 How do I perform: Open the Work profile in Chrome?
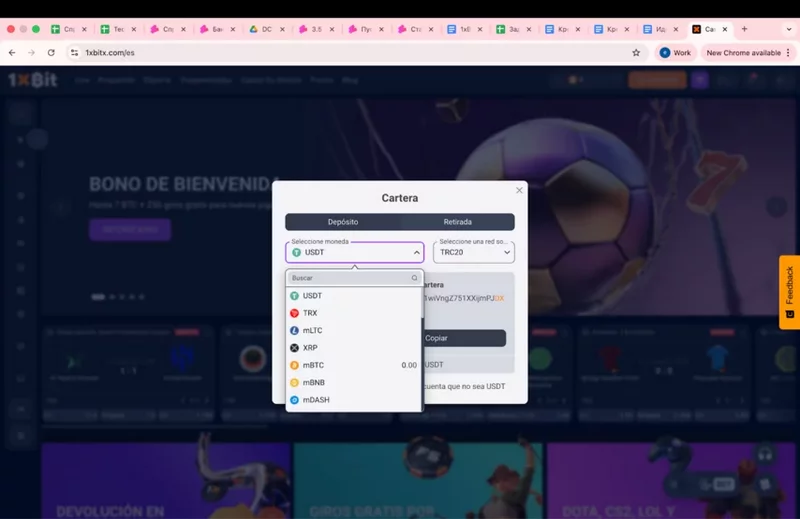[x=676, y=52]
